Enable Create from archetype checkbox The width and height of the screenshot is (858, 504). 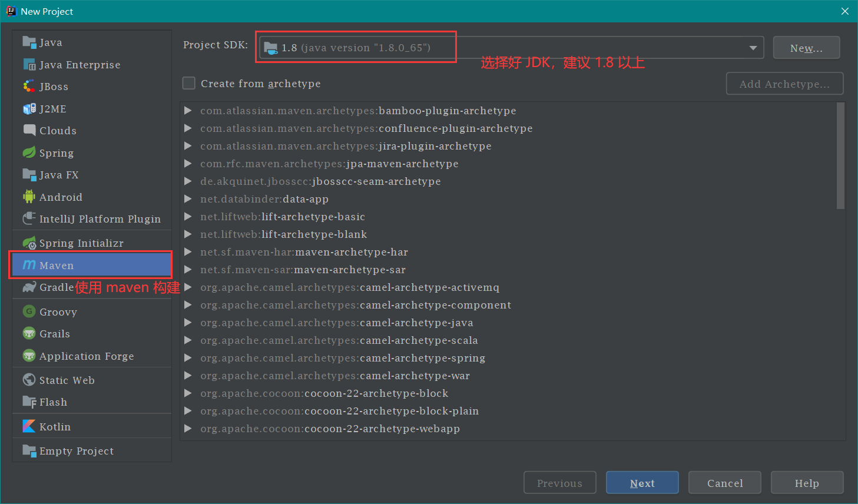pyautogui.click(x=189, y=84)
